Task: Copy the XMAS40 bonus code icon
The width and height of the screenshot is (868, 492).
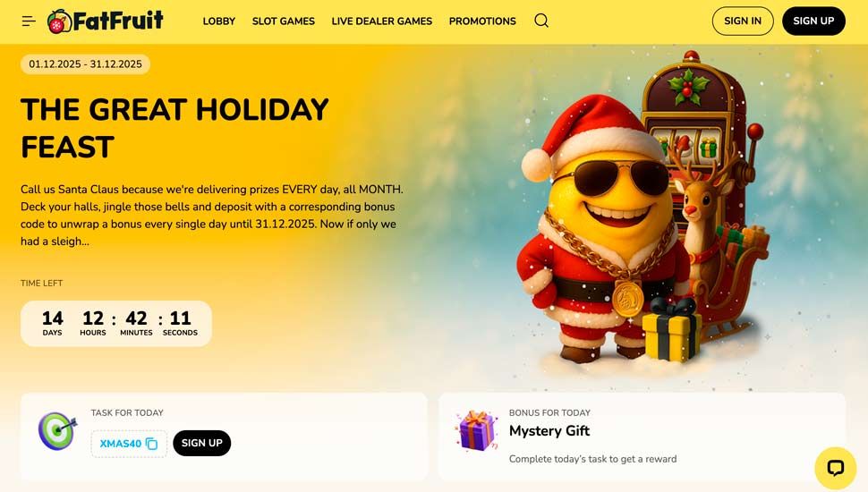Action: tap(152, 444)
